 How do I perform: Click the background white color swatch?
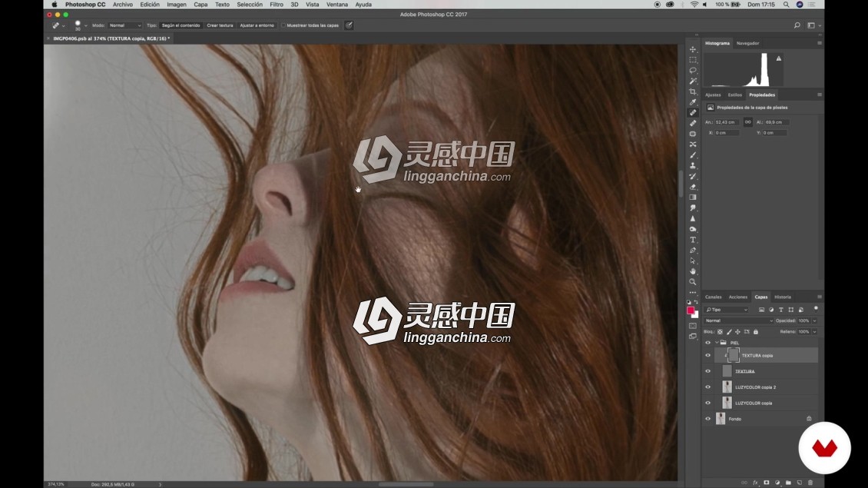click(x=696, y=315)
